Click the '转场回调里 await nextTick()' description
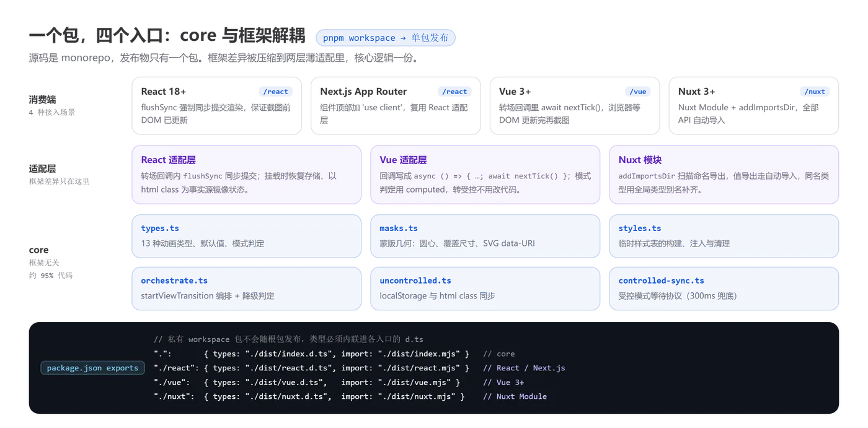Image resolution: width=868 pixels, height=428 pixels. [x=570, y=114]
